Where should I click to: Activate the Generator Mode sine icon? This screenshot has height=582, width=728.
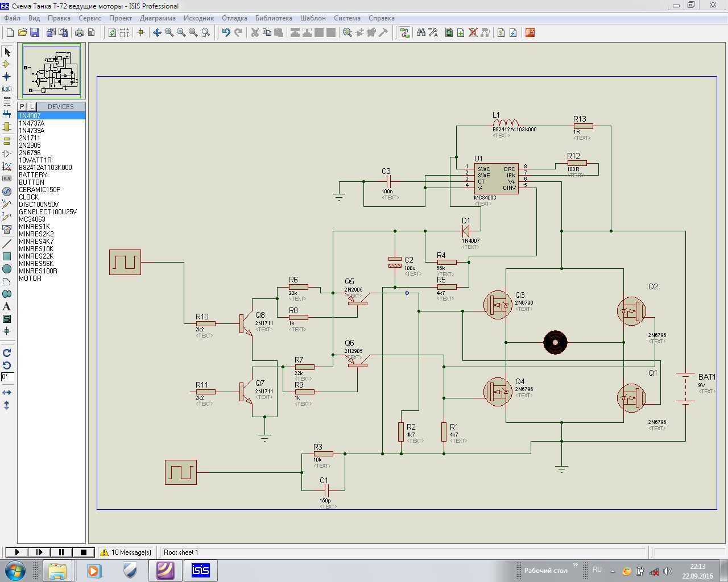[7, 192]
